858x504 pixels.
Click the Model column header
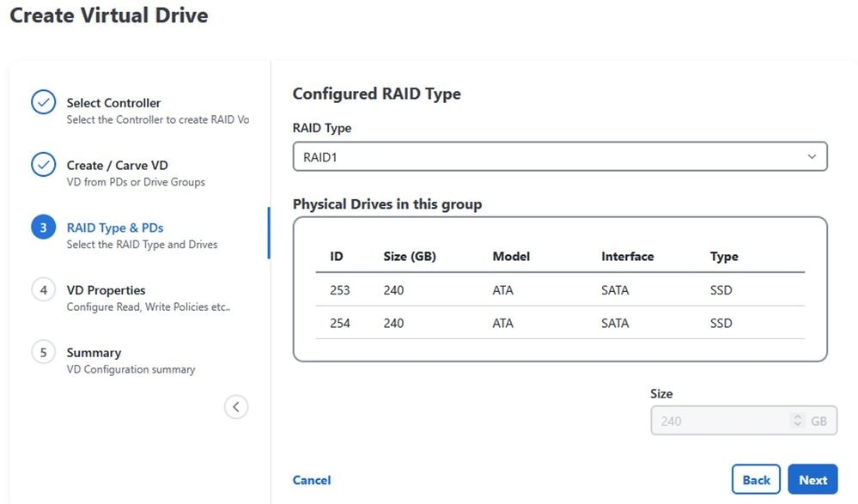pos(511,256)
